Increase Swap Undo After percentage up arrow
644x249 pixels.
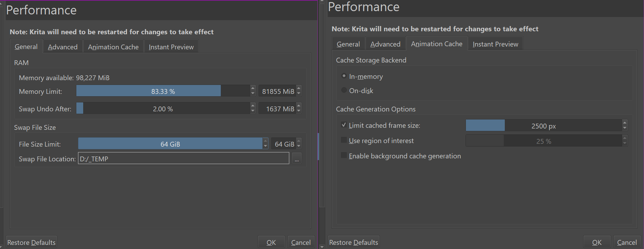pos(253,106)
